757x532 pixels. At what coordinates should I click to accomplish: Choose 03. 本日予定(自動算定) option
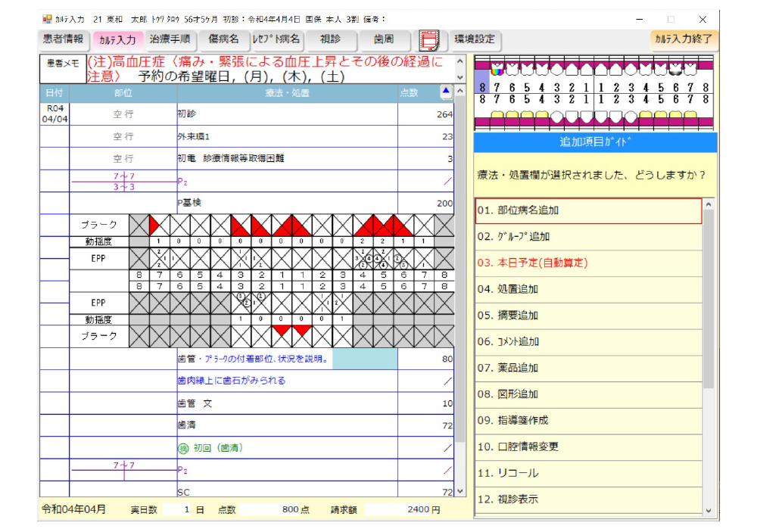coord(588,263)
